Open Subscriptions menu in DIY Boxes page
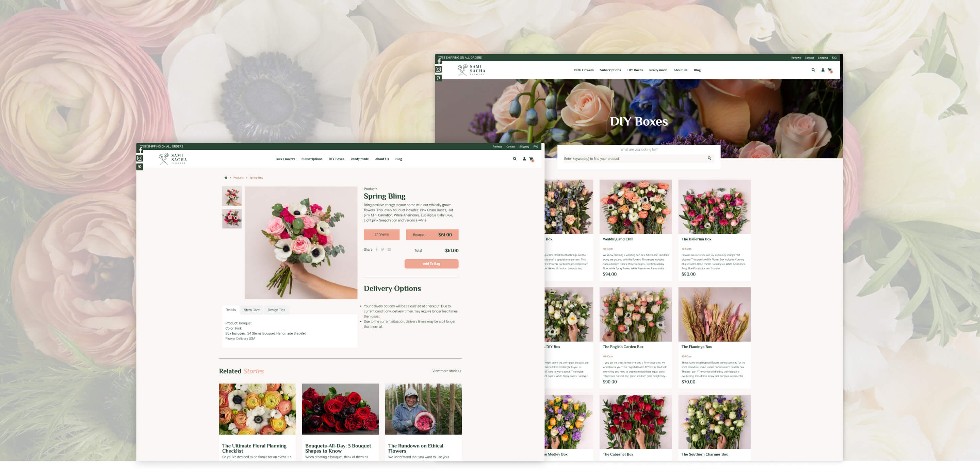Viewport: 980px width, 472px height. pos(610,70)
